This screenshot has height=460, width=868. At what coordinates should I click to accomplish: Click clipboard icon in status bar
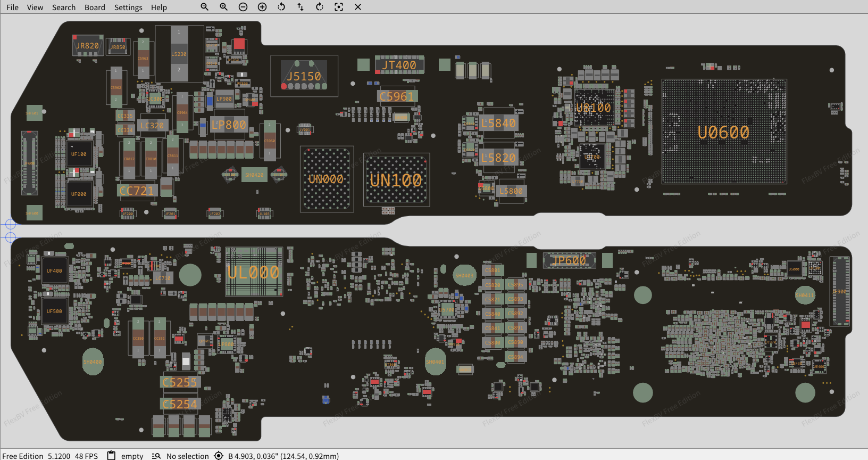point(111,455)
